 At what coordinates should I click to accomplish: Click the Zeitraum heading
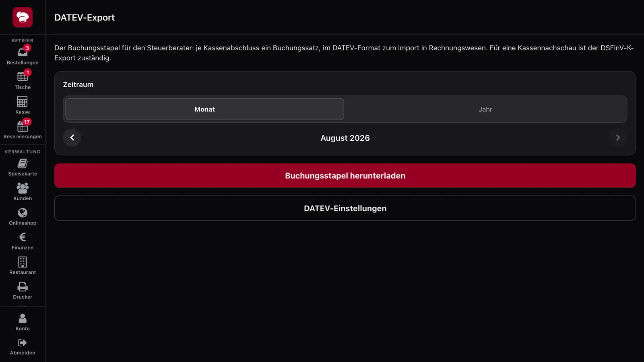tap(78, 84)
